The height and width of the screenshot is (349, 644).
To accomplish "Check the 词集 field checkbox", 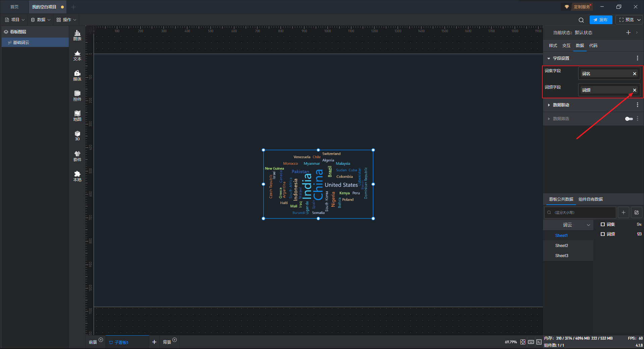I will pos(603,225).
